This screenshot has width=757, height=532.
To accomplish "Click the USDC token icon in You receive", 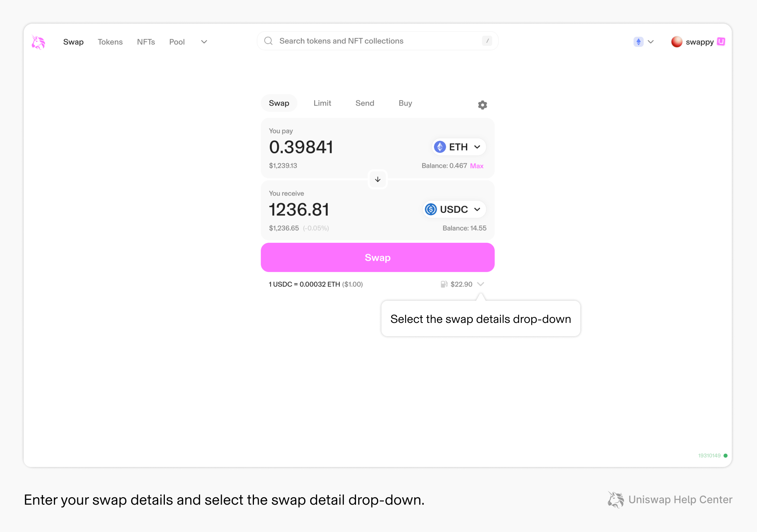I will click(430, 209).
